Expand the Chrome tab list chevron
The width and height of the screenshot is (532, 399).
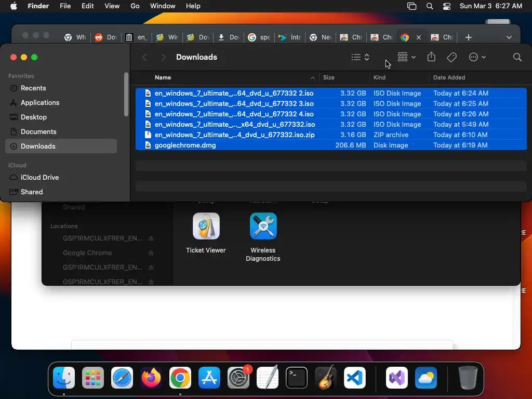coord(509,37)
